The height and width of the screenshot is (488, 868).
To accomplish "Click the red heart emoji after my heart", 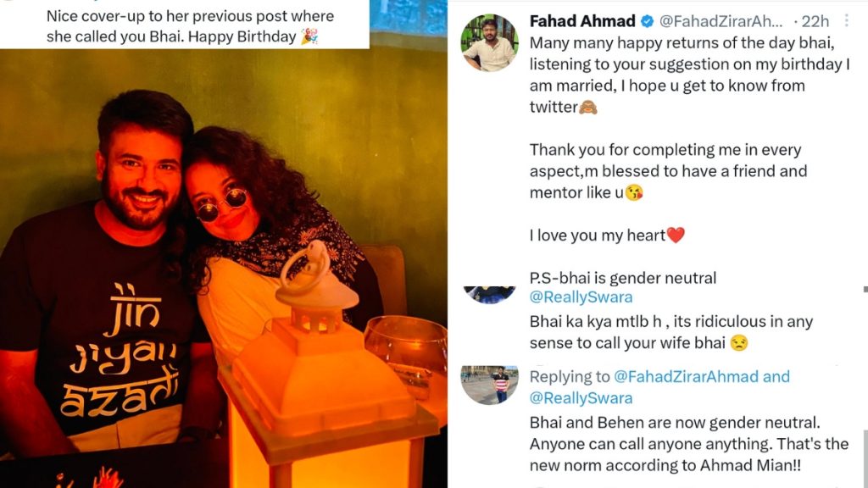I will [676, 236].
